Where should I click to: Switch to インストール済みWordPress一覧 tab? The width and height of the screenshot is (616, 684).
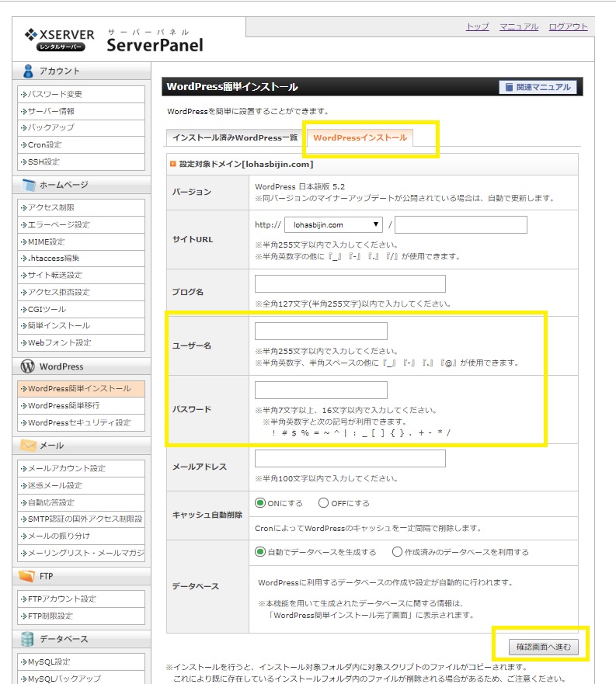[235, 138]
